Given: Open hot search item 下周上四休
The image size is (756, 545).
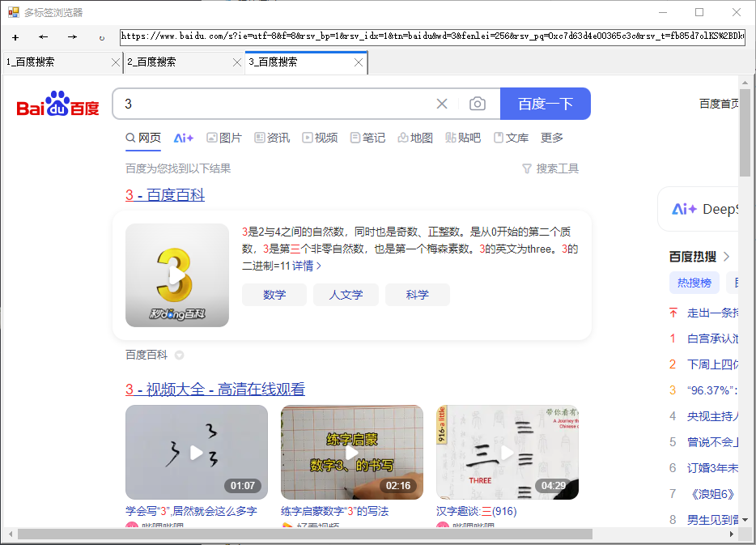Looking at the screenshot, I should coord(712,364).
